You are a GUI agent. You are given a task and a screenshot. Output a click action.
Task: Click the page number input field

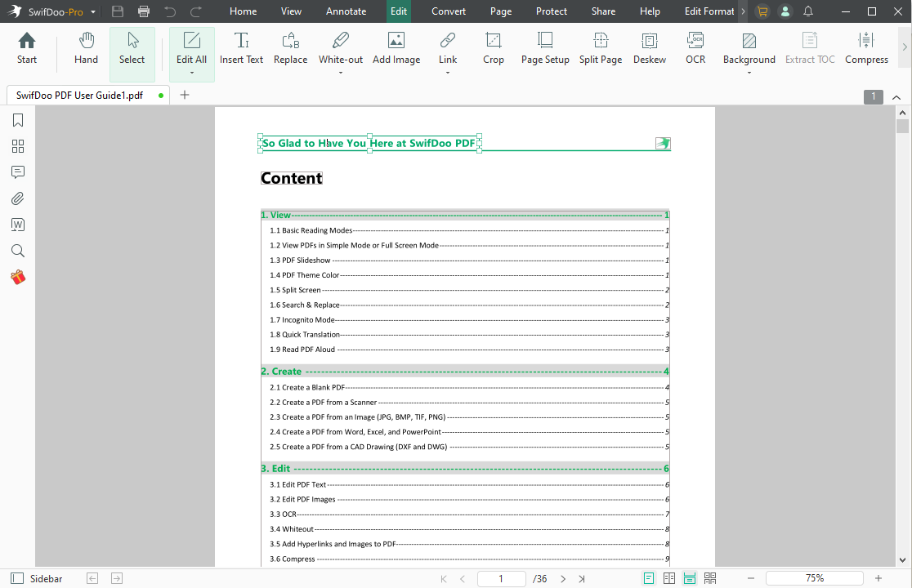[x=501, y=579]
